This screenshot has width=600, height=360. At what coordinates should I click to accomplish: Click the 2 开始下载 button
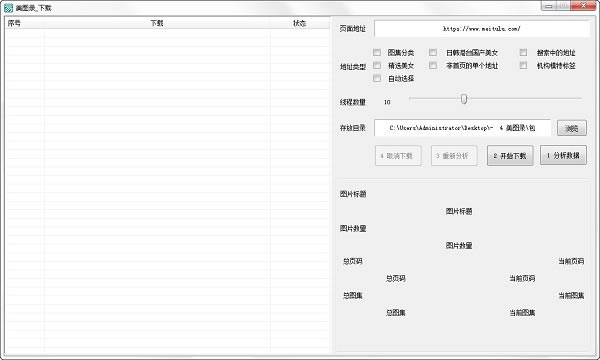pyautogui.click(x=510, y=156)
